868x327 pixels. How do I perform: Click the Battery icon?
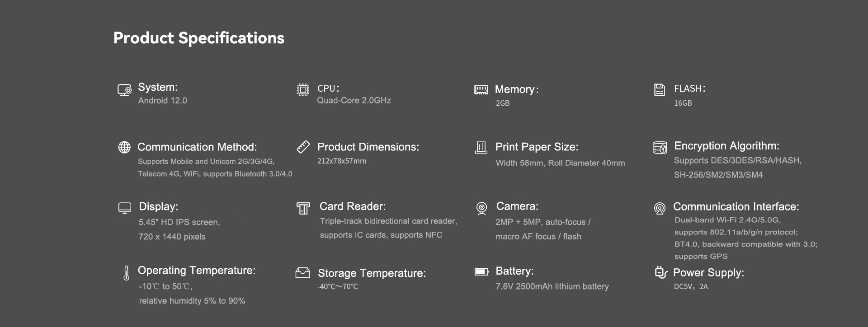481,271
